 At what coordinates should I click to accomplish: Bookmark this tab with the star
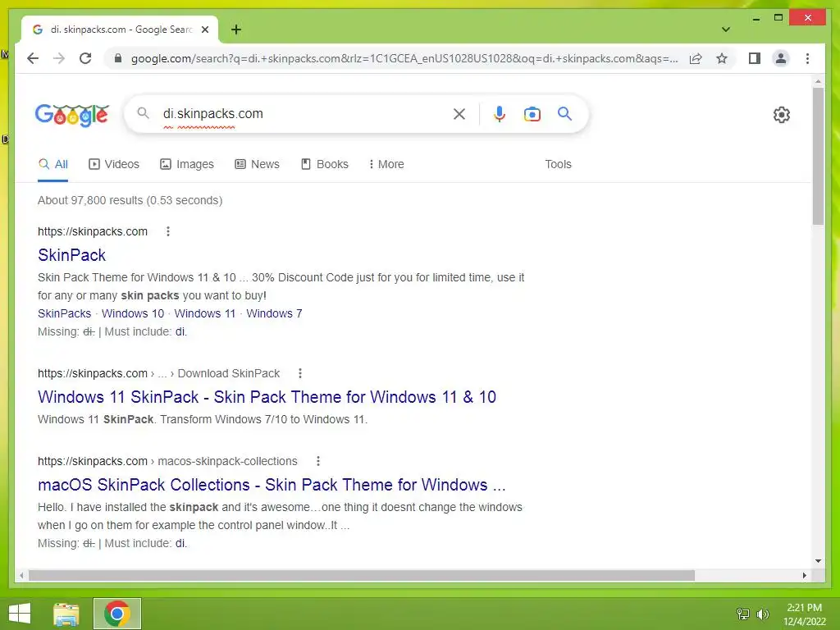(x=722, y=58)
